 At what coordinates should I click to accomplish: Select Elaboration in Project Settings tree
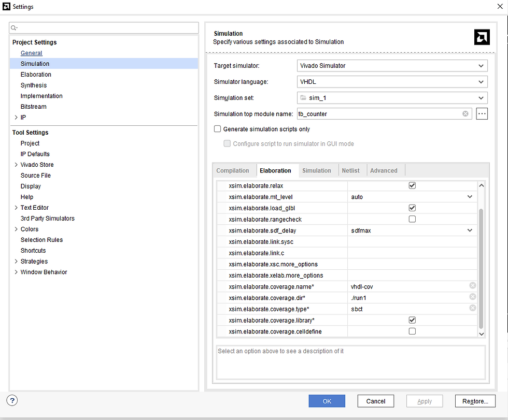point(36,75)
